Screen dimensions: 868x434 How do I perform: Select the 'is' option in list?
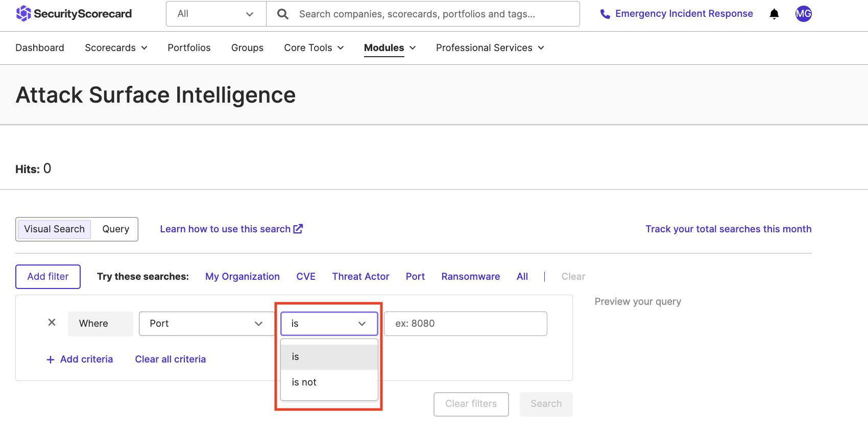tap(329, 357)
